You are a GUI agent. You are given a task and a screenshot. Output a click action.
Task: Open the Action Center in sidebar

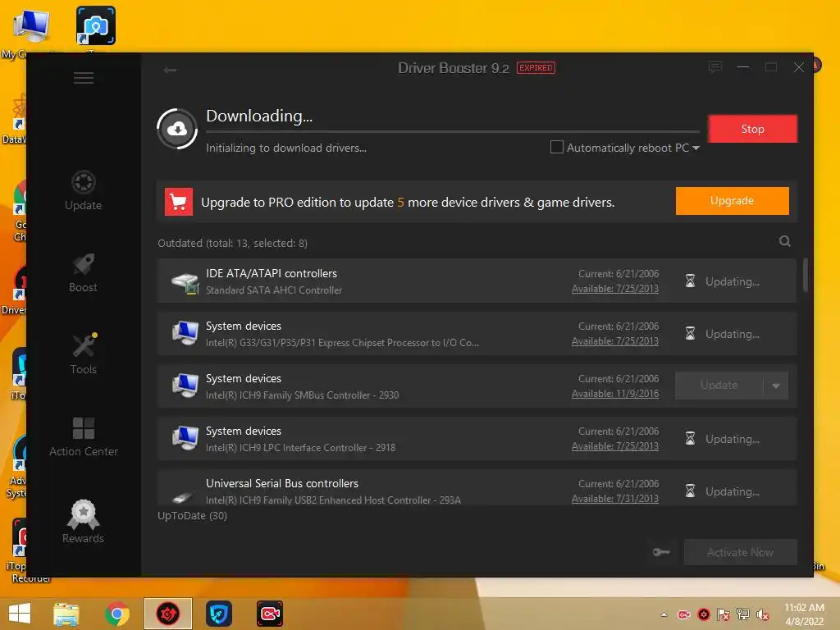(x=84, y=437)
